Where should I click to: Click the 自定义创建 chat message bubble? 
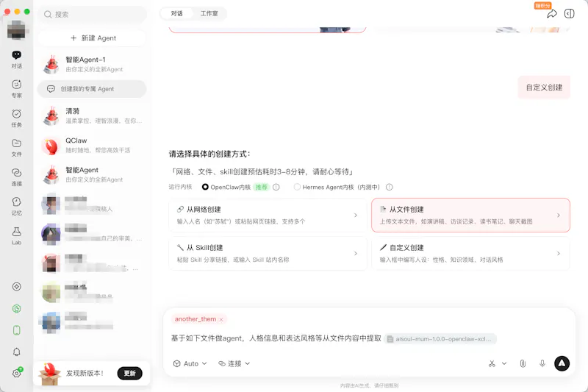click(x=544, y=88)
